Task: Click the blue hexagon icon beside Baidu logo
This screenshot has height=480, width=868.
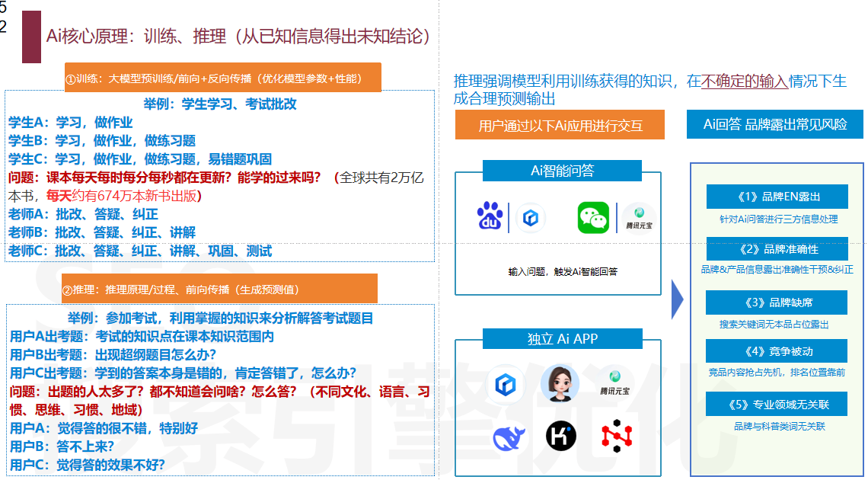Action: 531,218
